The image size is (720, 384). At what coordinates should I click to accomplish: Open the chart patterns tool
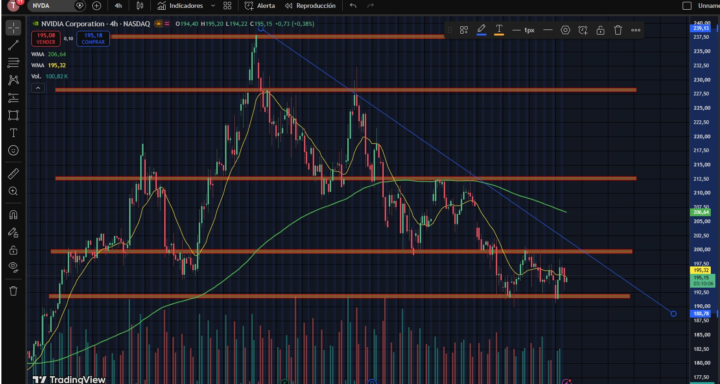click(13, 80)
